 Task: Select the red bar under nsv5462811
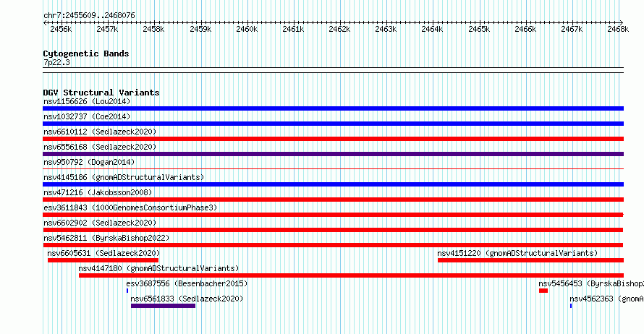click(x=333, y=245)
